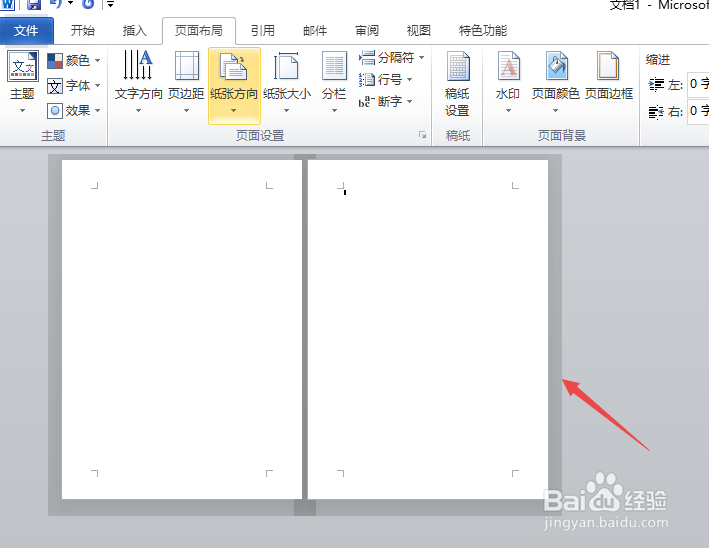Click the 纸张大小 paper size icon

[x=286, y=66]
